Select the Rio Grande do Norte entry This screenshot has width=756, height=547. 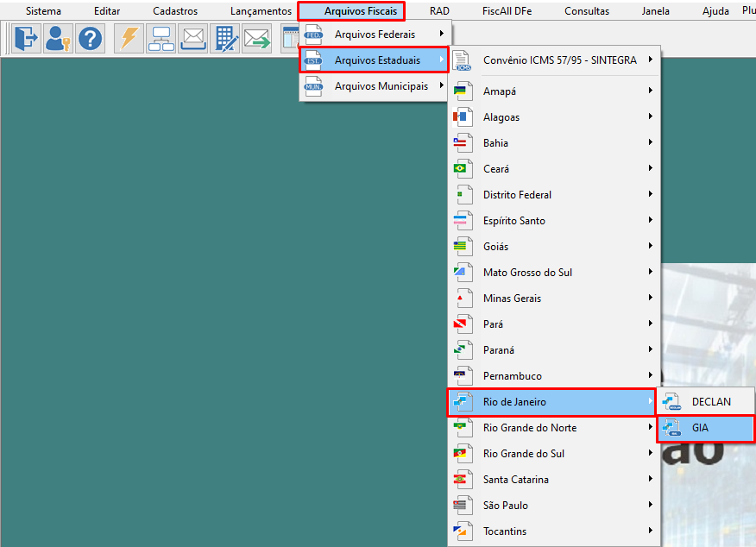[553, 427]
